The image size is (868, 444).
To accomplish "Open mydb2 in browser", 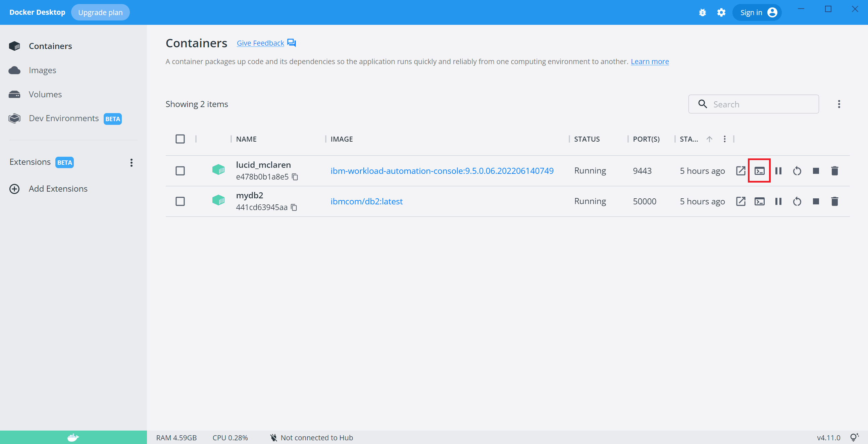I will [x=741, y=201].
